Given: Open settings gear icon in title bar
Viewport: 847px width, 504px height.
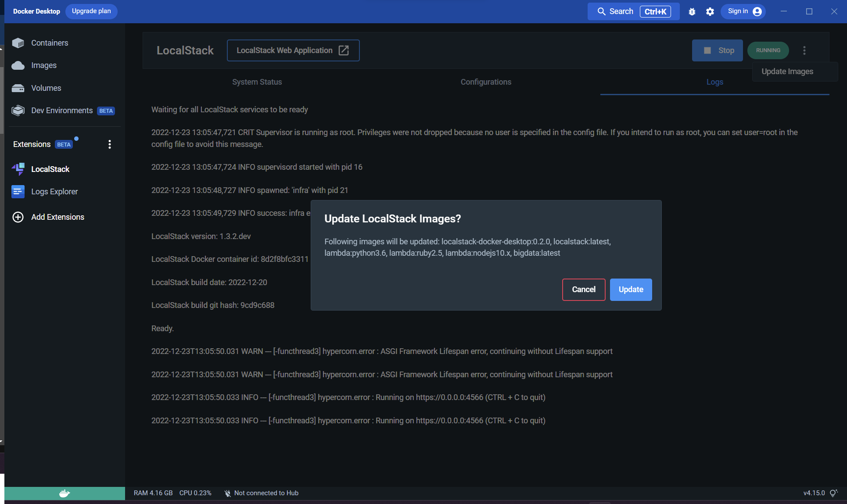Looking at the screenshot, I should [x=710, y=11].
